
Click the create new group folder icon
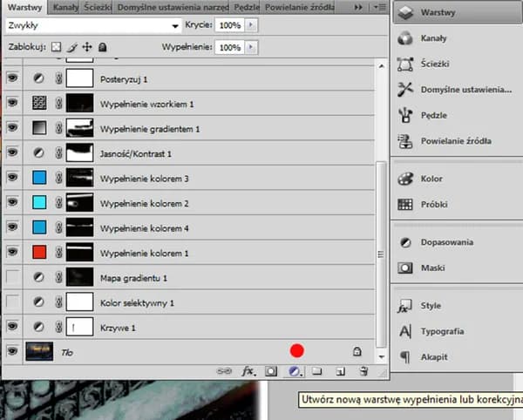point(318,371)
